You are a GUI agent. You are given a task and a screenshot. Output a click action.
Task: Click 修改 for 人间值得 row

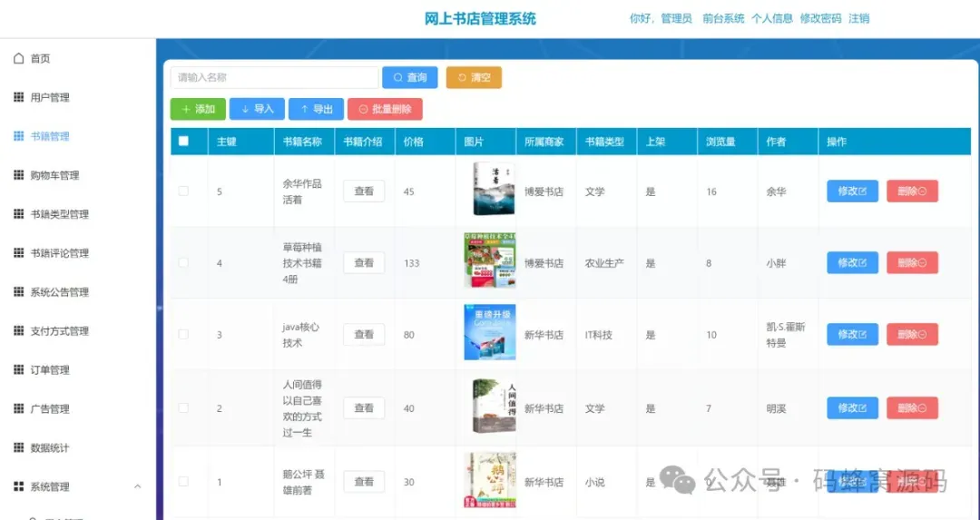pyautogui.click(x=852, y=407)
